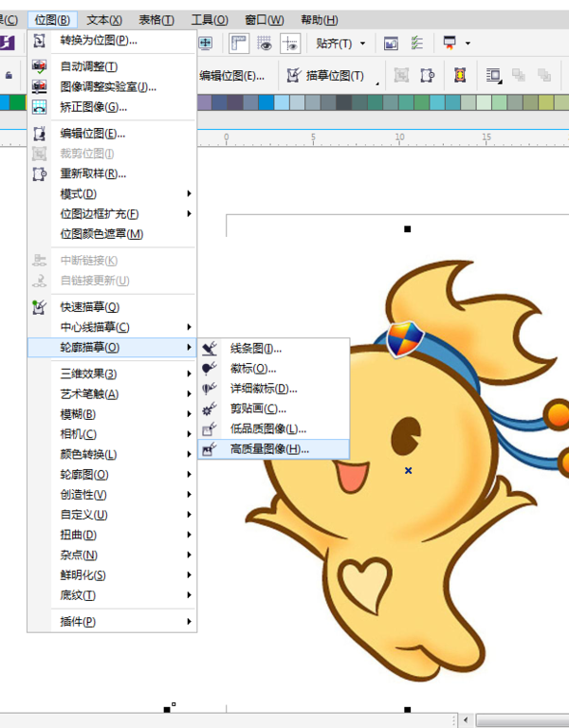Choose 线条图(I)... trace option
This screenshot has width=569, height=728.
coord(273,348)
